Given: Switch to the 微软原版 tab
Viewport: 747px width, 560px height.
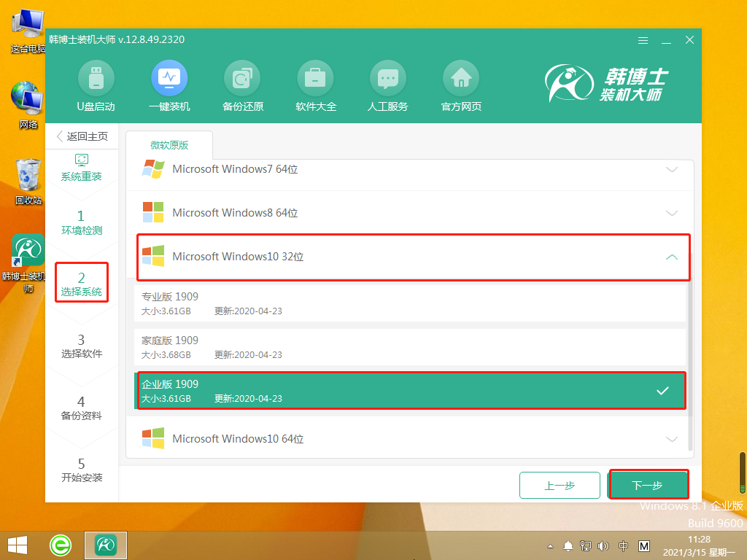Looking at the screenshot, I should [x=169, y=144].
